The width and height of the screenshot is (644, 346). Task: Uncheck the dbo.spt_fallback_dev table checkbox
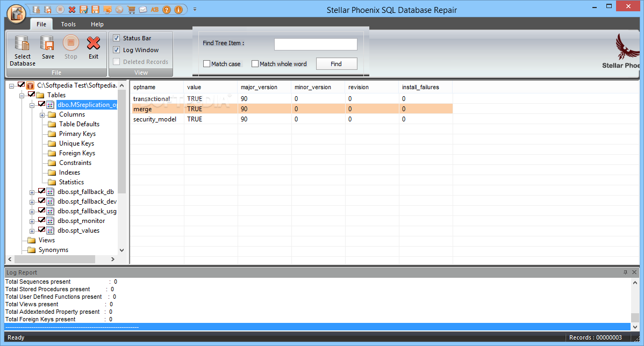click(41, 201)
